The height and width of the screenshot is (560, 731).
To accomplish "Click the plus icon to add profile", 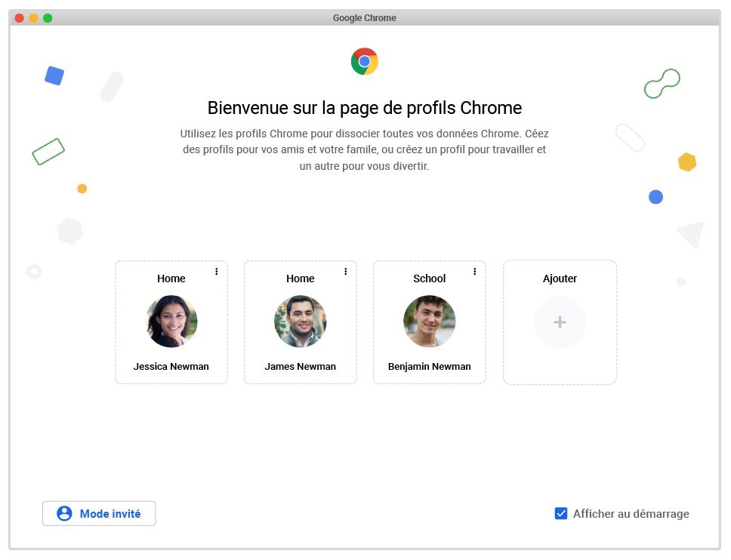I will [x=560, y=322].
